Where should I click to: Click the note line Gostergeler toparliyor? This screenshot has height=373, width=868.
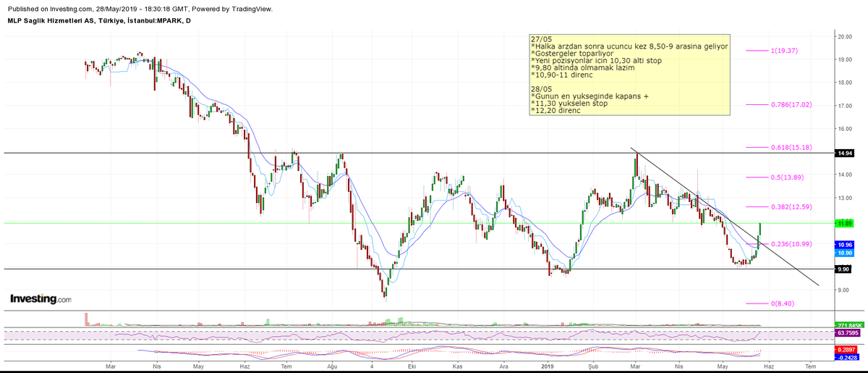point(571,54)
